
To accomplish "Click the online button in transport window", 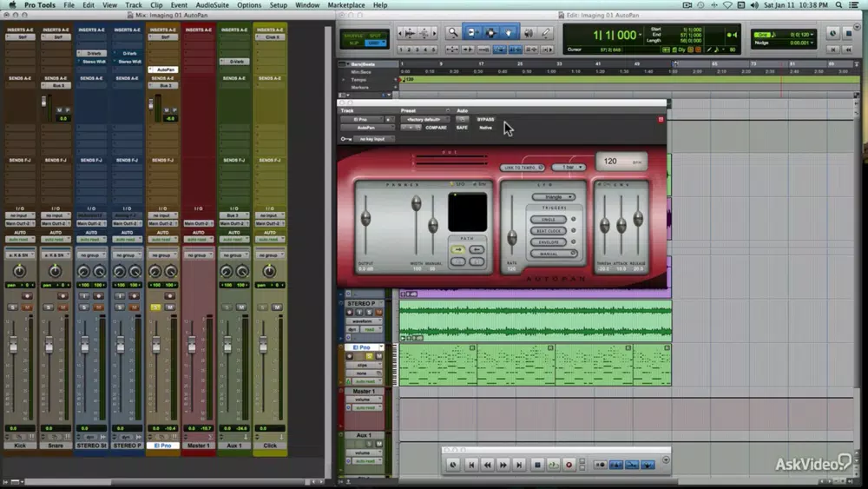I will [x=453, y=466].
